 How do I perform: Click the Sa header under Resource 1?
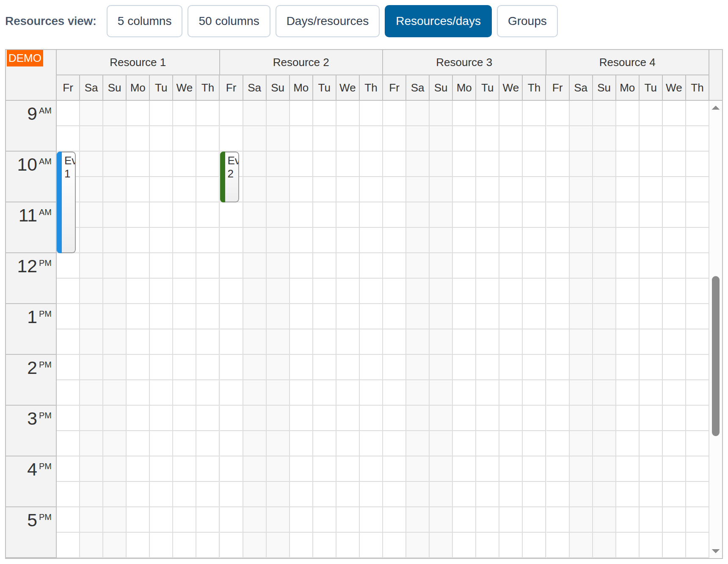pos(91,88)
